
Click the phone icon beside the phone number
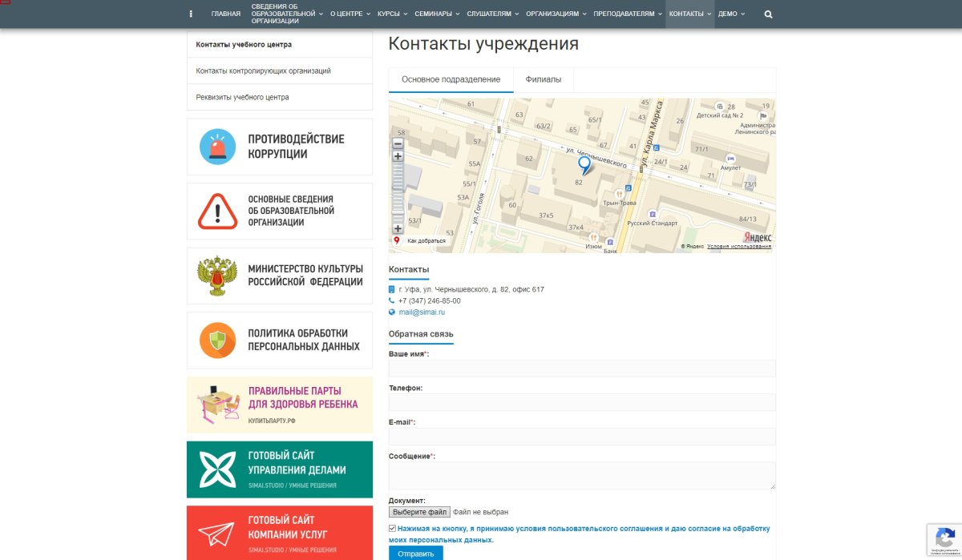(x=391, y=300)
